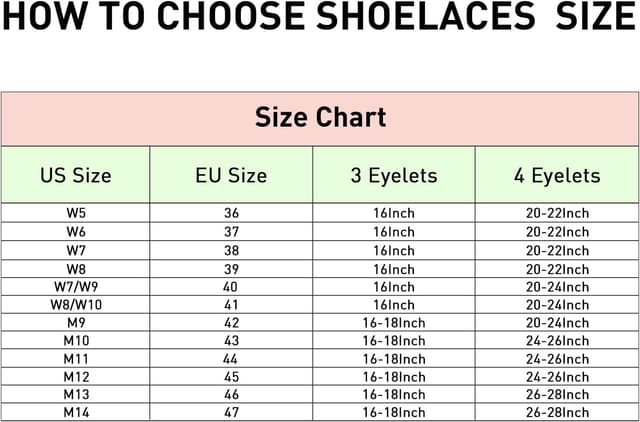This screenshot has width=640, height=422.
Task: Click EU size 47 cell
Action: [231, 412]
